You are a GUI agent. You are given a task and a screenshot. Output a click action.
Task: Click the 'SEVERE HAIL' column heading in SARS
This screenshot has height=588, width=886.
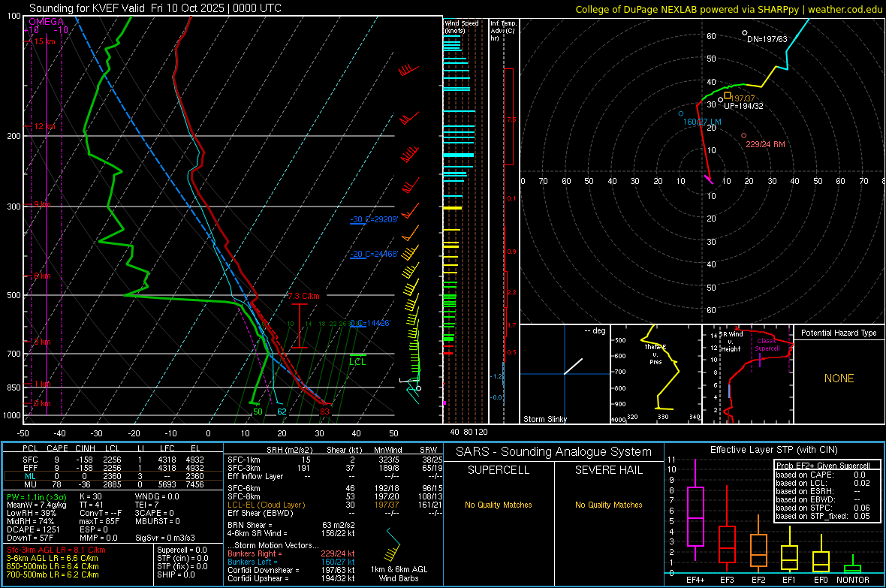click(608, 470)
